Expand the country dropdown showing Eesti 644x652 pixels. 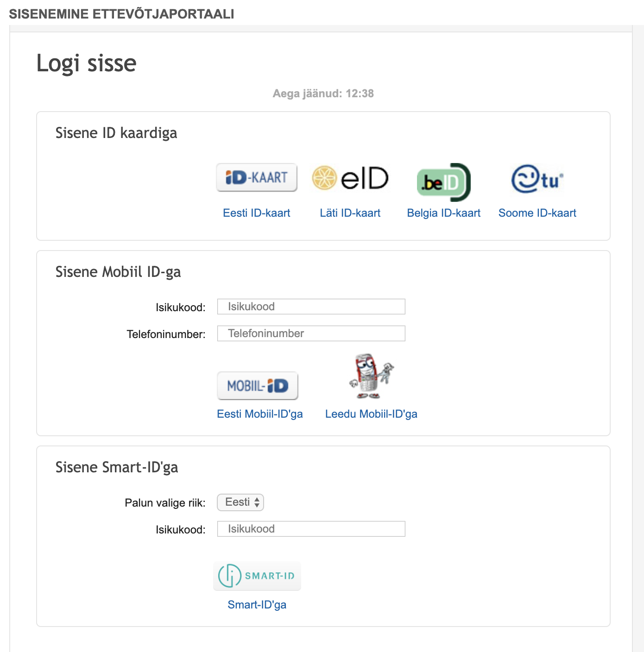coord(240,502)
